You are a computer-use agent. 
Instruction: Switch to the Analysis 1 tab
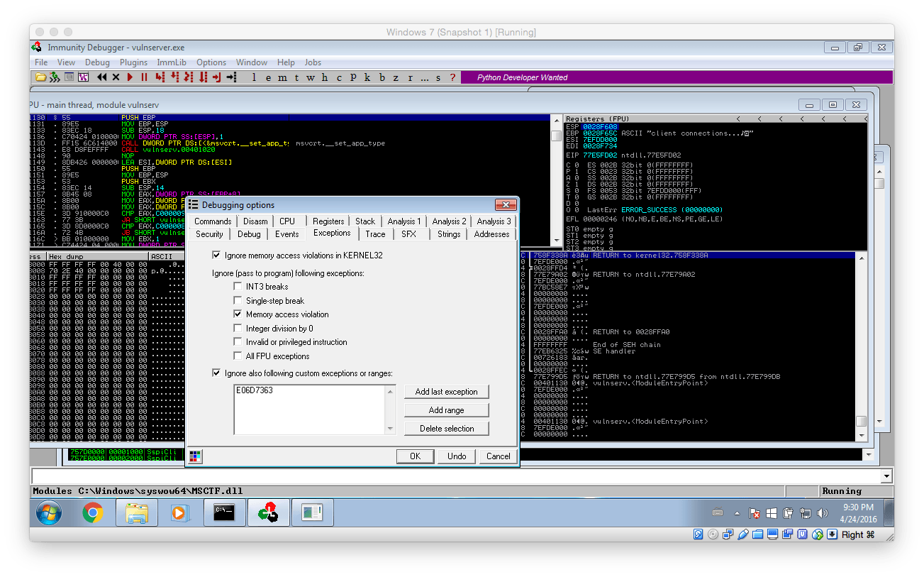coord(404,221)
